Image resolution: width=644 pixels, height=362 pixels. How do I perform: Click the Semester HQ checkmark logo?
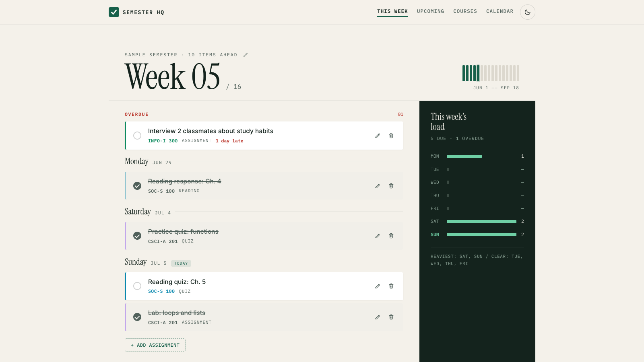(x=114, y=12)
